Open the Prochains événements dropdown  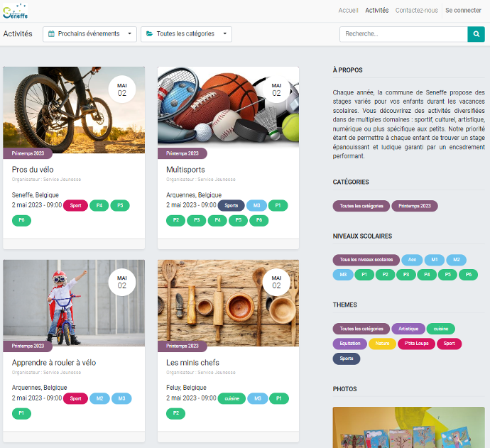pyautogui.click(x=89, y=33)
